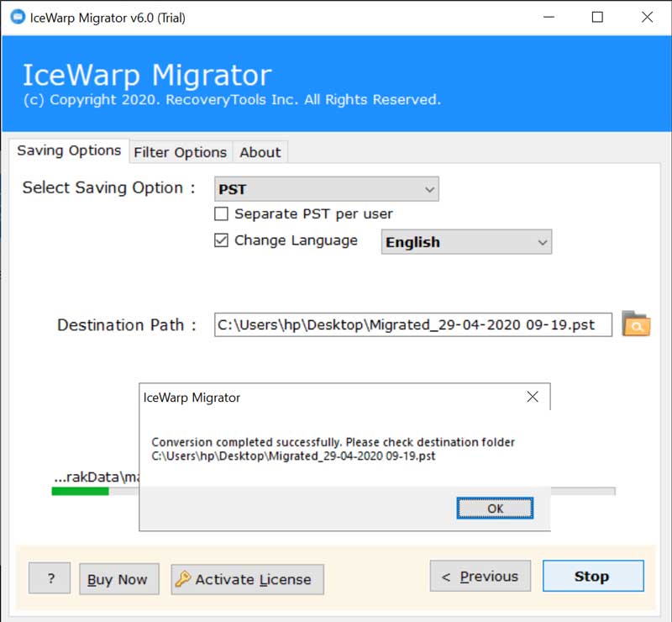Image resolution: width=672 pixels, height=622 pixels.
Task: Click the '...rakData' progress status text
Action: coord(97,477)
